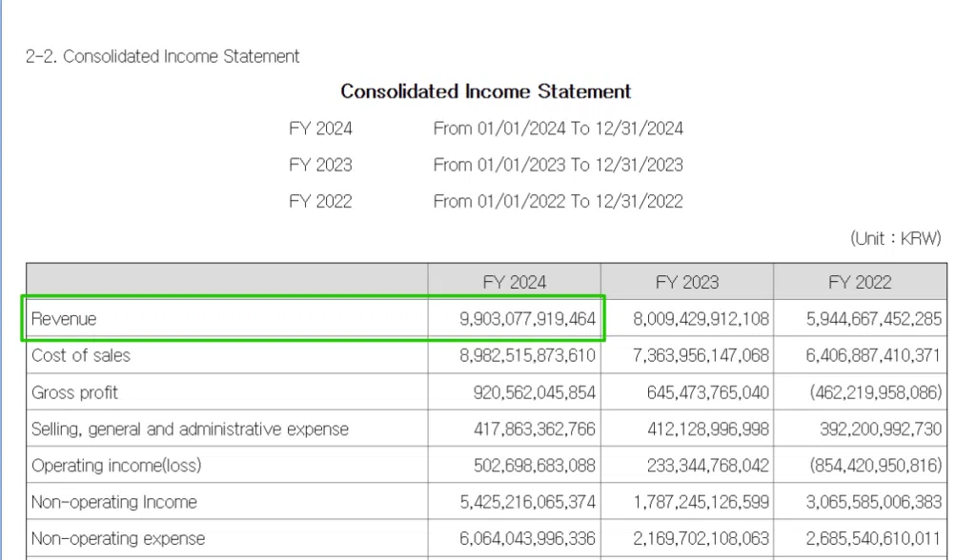
Task: Select the Cost of sales row label
Action: click(81, 355)
